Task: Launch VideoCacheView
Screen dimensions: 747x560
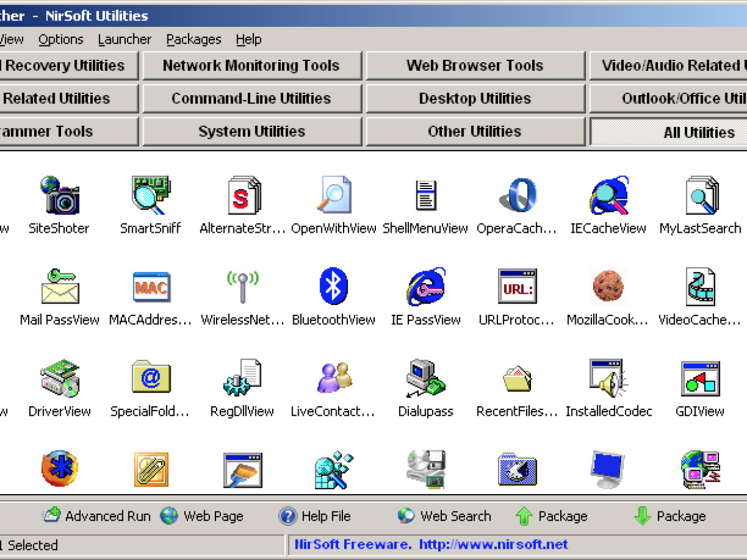Action: click(700, 286)
